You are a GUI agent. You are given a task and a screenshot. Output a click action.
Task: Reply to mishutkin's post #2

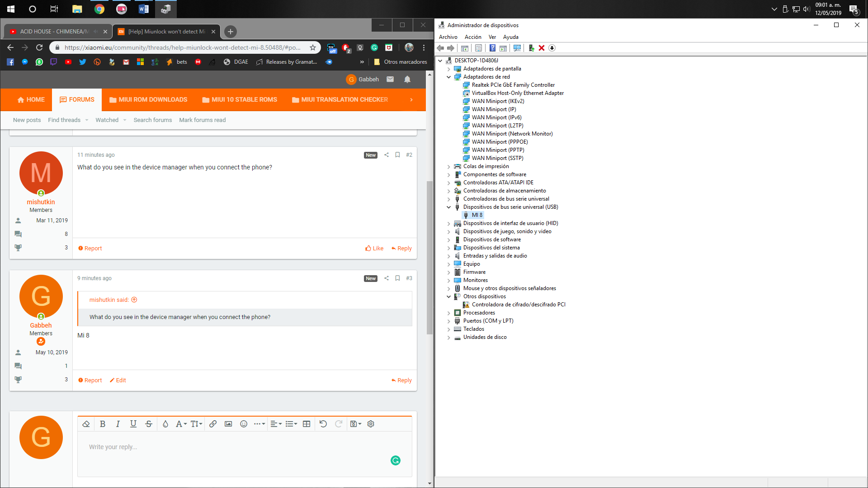pyautogui.click(x=401, y=249)
